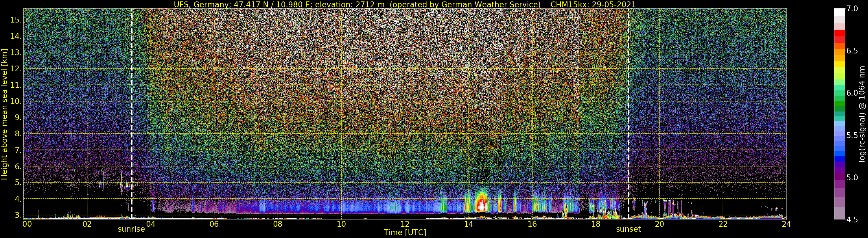The image size is (868, 238).
Task: Click the "sunset" label below the time axis
Action: pos(629,229)
